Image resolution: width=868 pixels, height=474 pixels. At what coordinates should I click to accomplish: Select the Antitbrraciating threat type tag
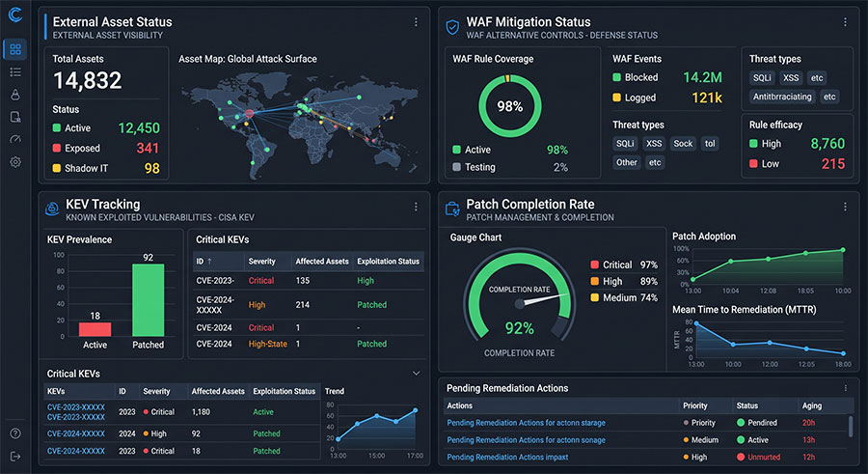781,97
